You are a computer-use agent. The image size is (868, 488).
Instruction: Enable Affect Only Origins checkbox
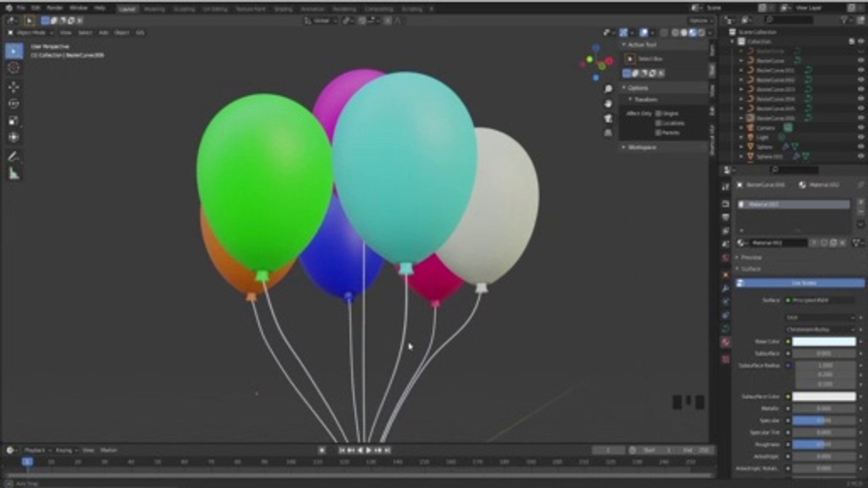658,113
